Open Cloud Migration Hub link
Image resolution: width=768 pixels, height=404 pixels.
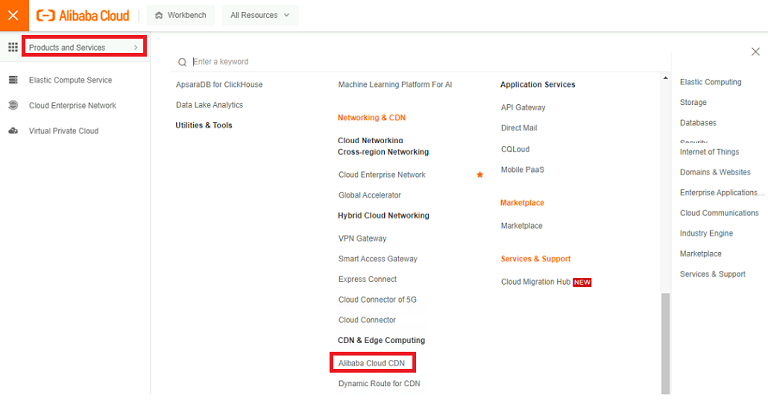point(535,282)
